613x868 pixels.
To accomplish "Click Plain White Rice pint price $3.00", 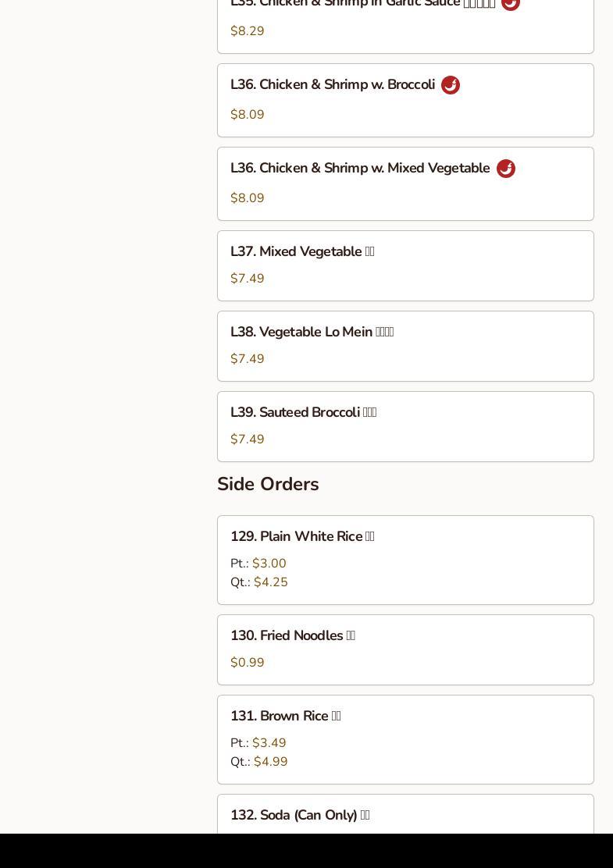I will (x=269, y=564).
